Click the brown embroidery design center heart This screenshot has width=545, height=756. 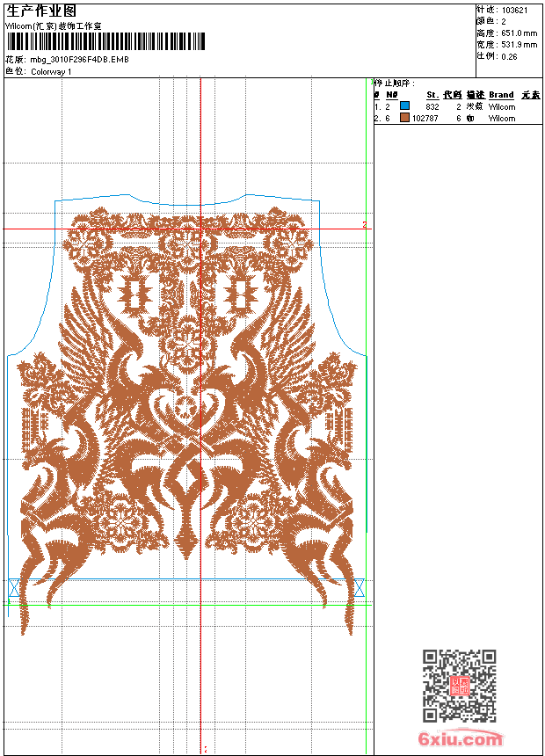(186, 409)
